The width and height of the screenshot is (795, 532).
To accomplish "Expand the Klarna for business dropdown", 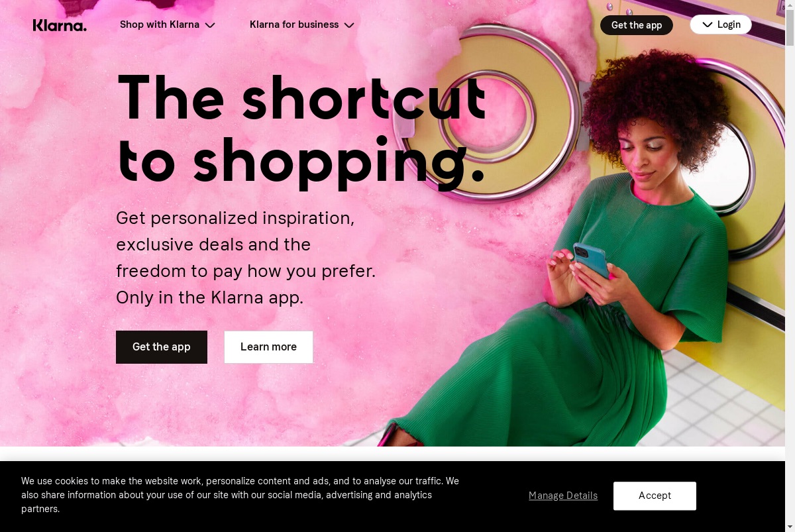I will click(302, 25).
